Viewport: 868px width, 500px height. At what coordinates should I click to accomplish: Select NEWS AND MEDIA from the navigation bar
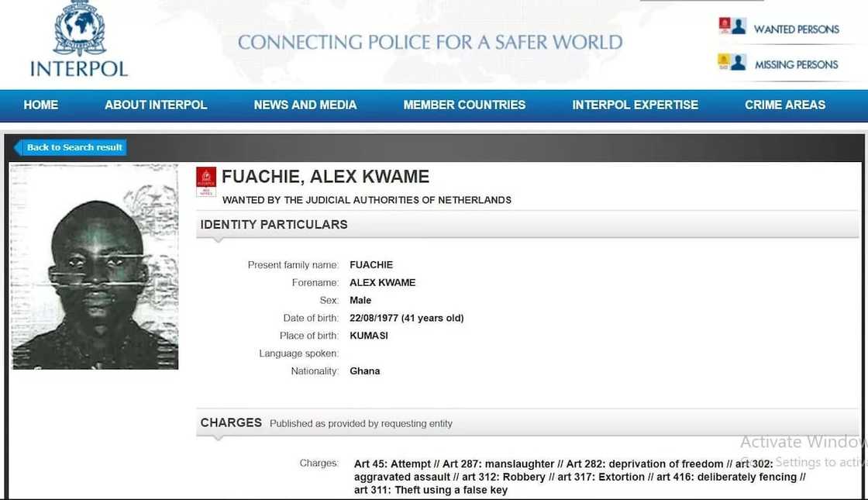(305, 105)
